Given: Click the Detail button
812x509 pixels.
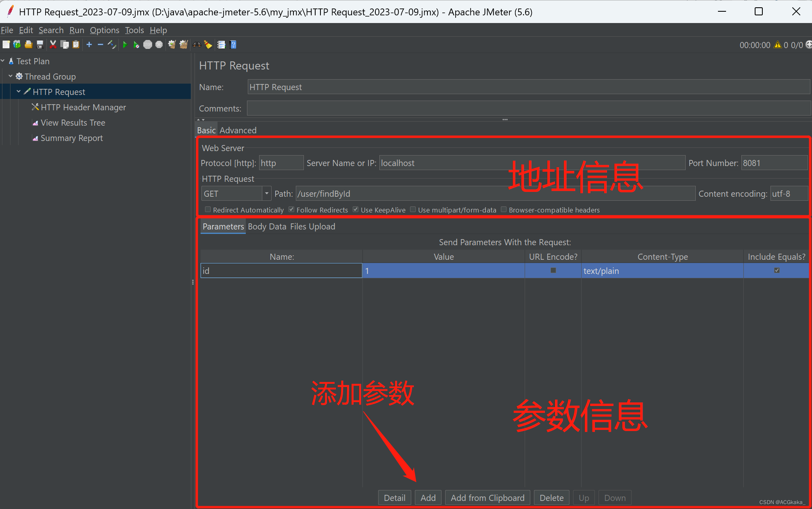Looking at the screenshot, I should tap(395, 498).
